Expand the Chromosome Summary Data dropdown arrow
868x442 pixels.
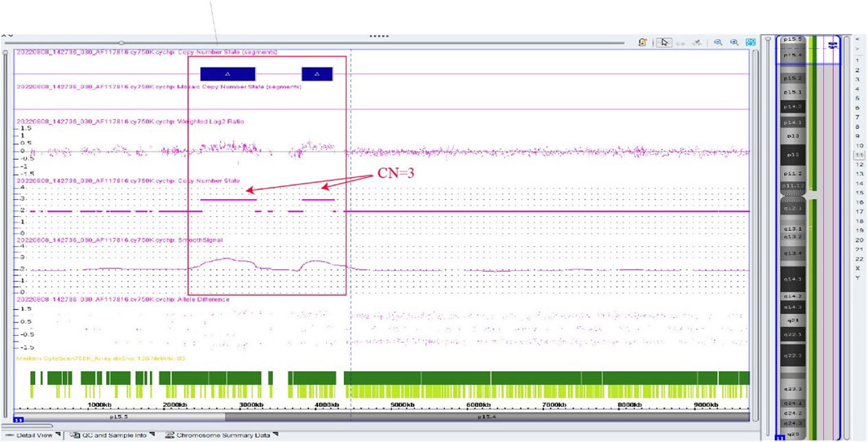[275, 435]
